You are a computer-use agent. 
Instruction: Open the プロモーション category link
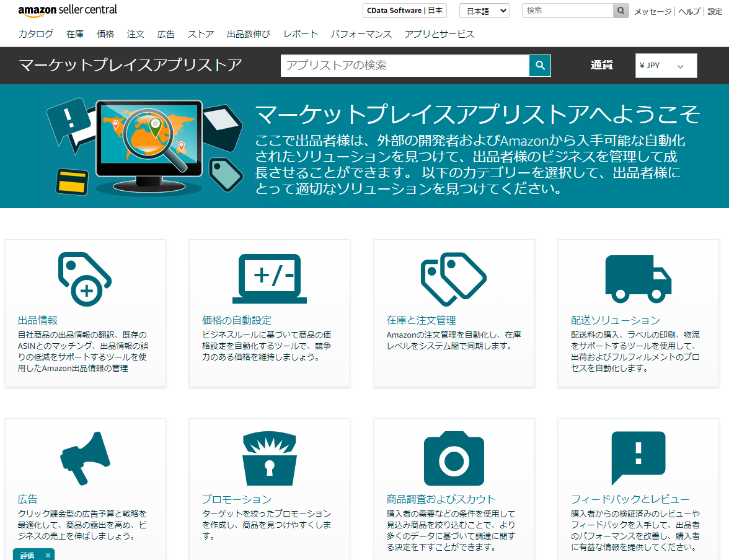[x=237, y=499]
